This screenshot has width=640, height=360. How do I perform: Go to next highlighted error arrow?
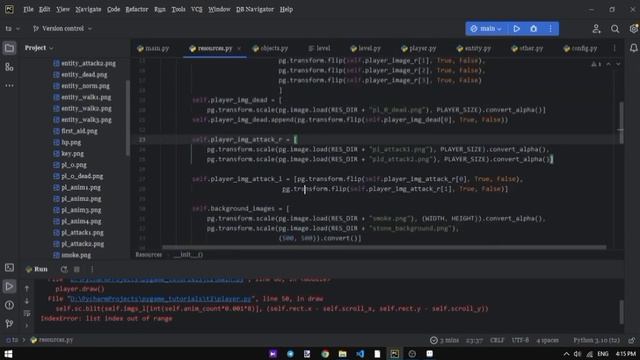[618, 64]
